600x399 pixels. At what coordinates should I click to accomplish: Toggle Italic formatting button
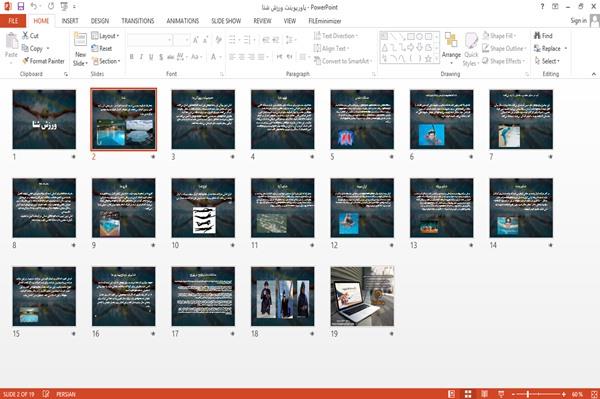pyautogui.click(x=141, y=57)
